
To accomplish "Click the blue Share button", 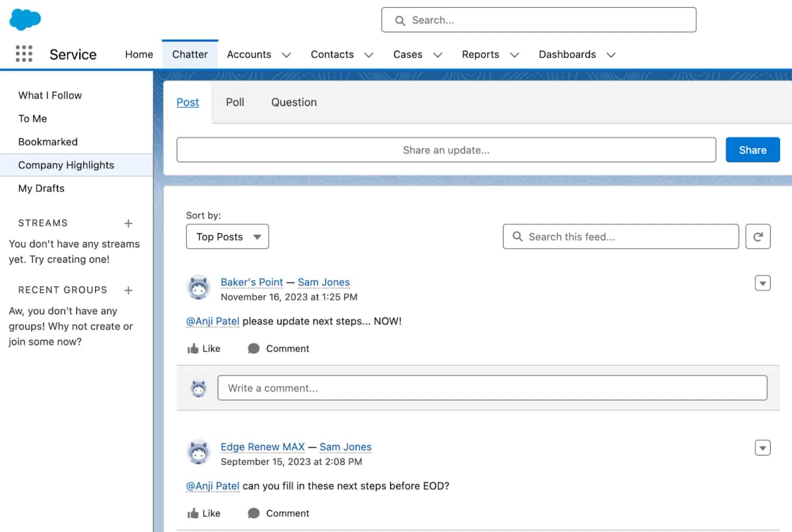I will coord(753,150).
